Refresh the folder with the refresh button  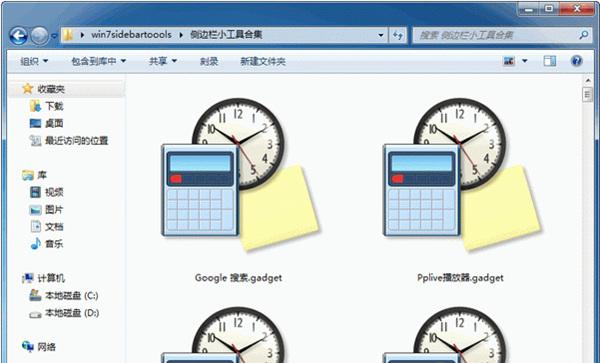[x=398, y=35]
